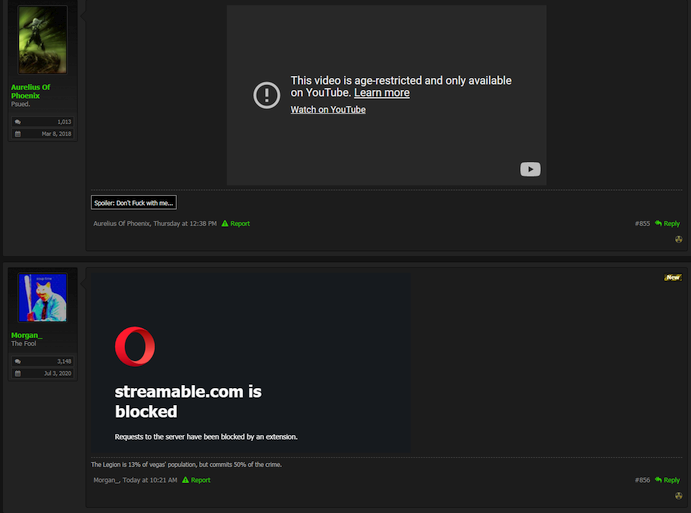Click Aurelius Of Phoenix author name in post footer
Screen dimensions: 691x513
(x=122, y=223)
